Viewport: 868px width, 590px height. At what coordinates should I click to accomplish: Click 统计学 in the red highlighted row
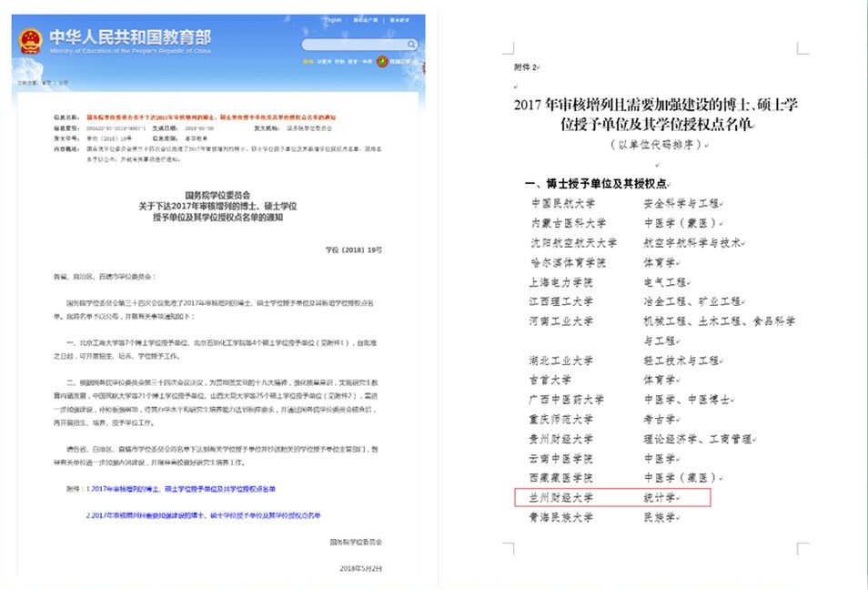[659, 497]
